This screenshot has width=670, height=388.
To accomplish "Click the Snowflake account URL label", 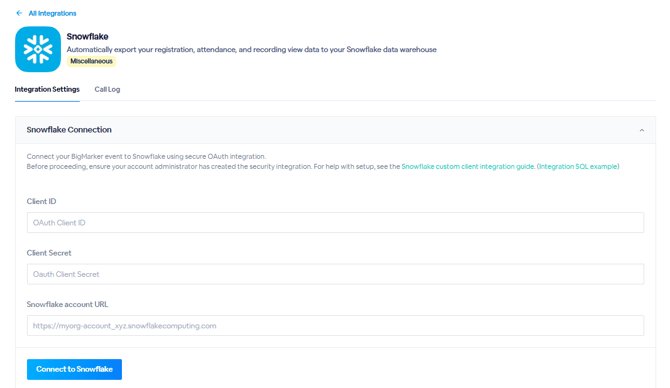I will [x=67, y=304].
